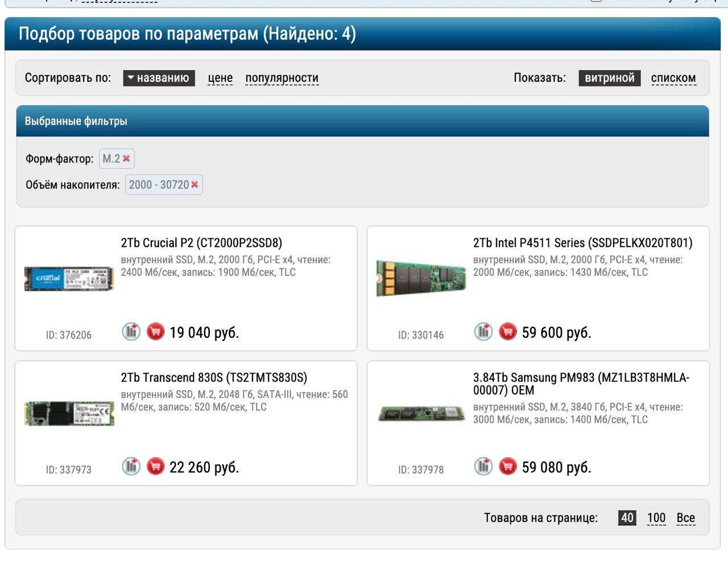Image resolution: width=728 pixels, height=584 pixels.
Task: Click the Transcend 830S specification description
Action: coord(234,401)
